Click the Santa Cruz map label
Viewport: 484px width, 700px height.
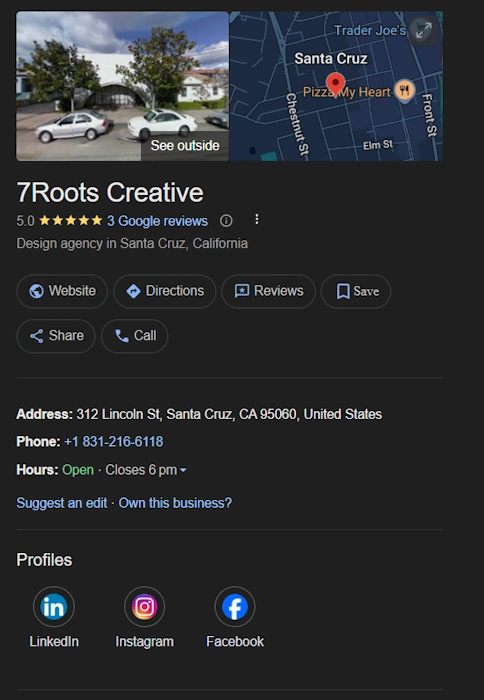pyautogui.click(x=331, y=58)
